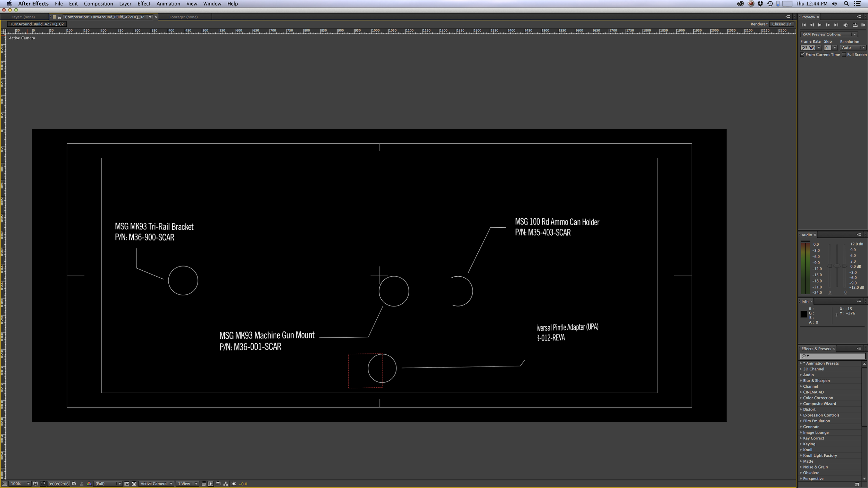The width and height of the screenshot is (868, 488).
Task: Open the Skip value dropdown arrow
Action: (x=835, y=48)
